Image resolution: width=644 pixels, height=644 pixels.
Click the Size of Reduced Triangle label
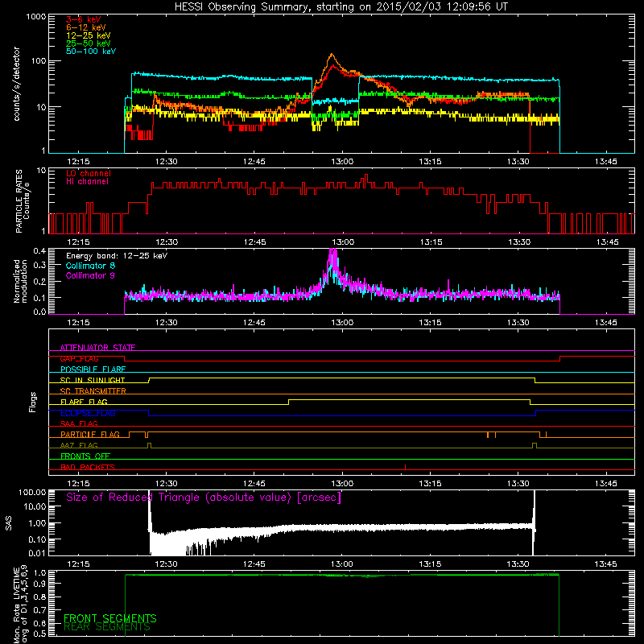(204, 497)
